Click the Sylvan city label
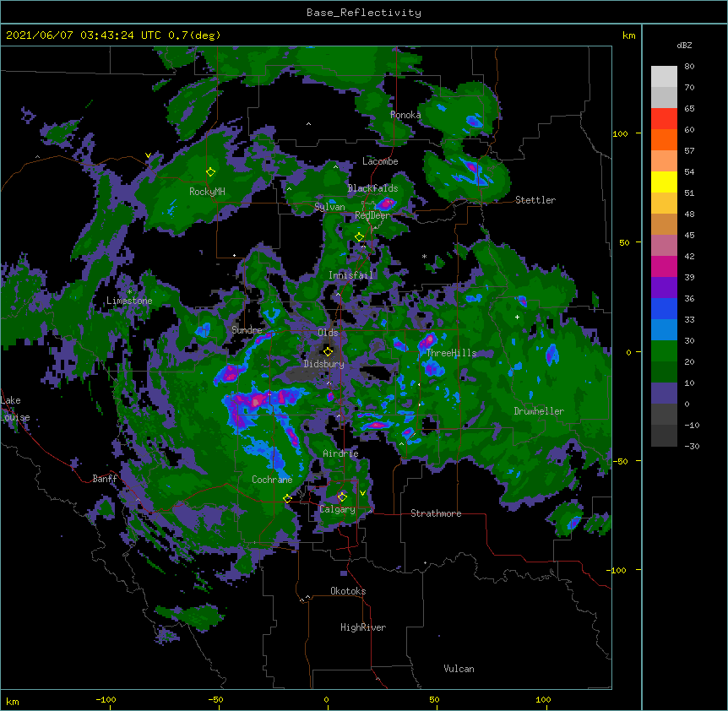This screenshot has width=728, height=711. point(329,207)
